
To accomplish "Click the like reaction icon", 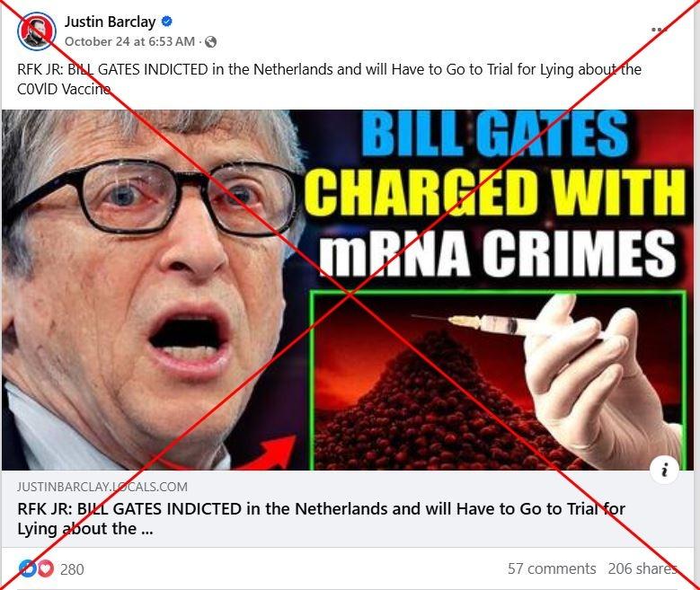I will pos(27,568).
